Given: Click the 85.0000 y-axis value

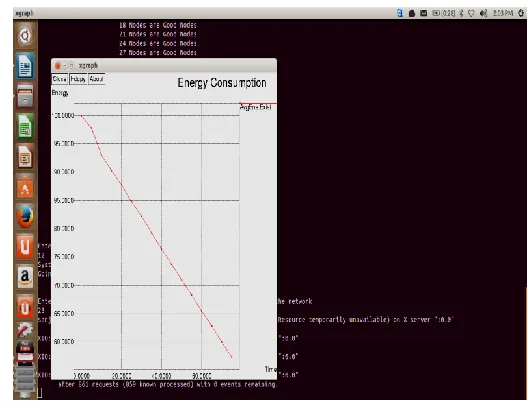Looking at the screenshot, I should point(64,200).
